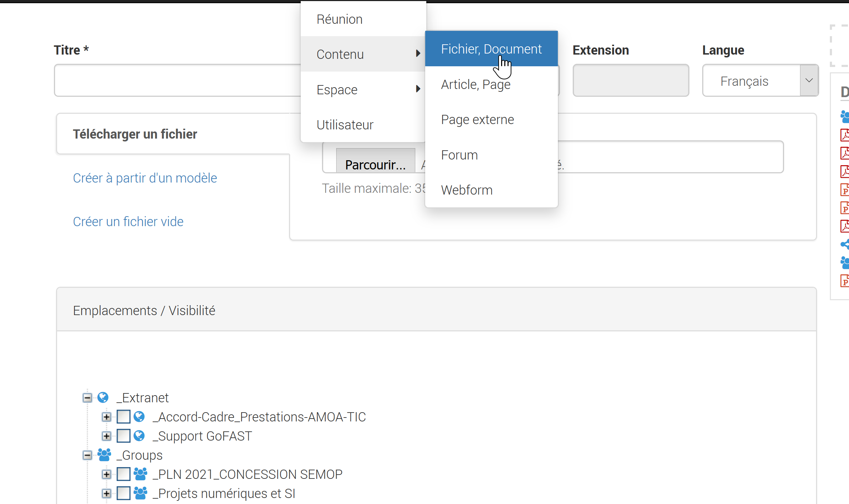Screen dimensions: 849x504
Task: Open the Langue Français dropdown
Action: [760, 81]
